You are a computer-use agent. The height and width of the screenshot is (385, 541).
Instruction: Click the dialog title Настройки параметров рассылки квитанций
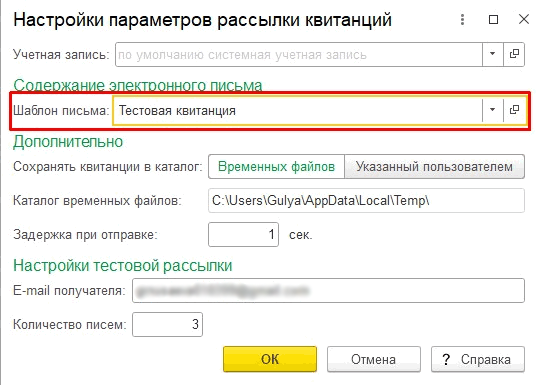tap(203, 20)
